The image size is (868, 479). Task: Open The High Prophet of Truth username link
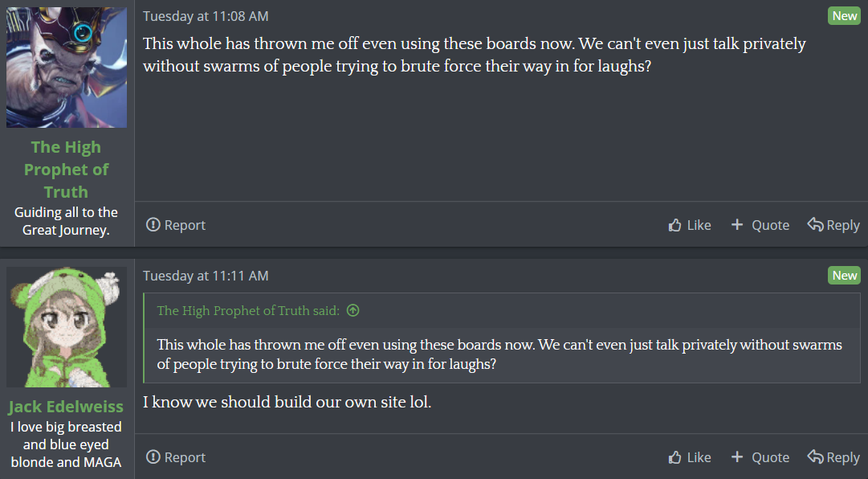pos(67,170)
